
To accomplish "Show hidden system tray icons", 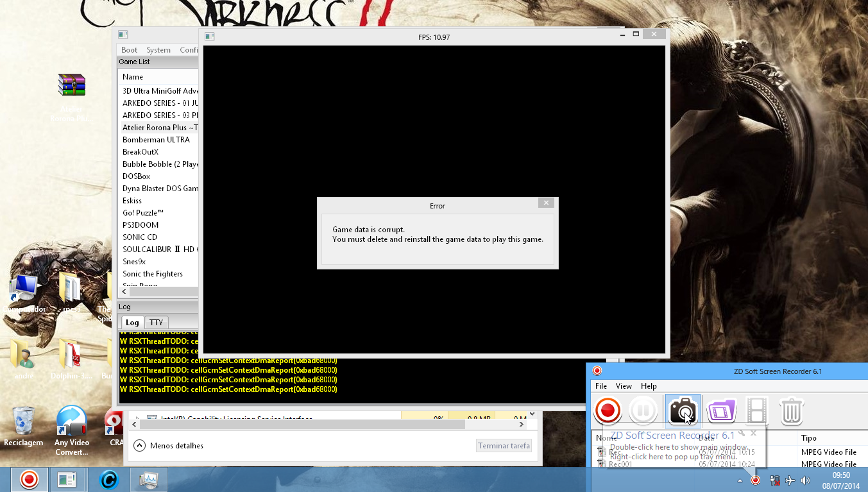I will pos(740,480).
